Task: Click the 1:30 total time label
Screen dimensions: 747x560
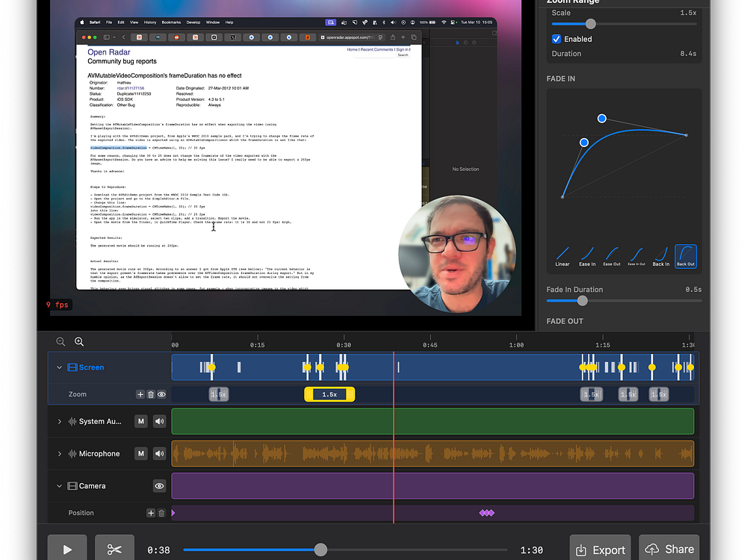Action: coord(532,550)
